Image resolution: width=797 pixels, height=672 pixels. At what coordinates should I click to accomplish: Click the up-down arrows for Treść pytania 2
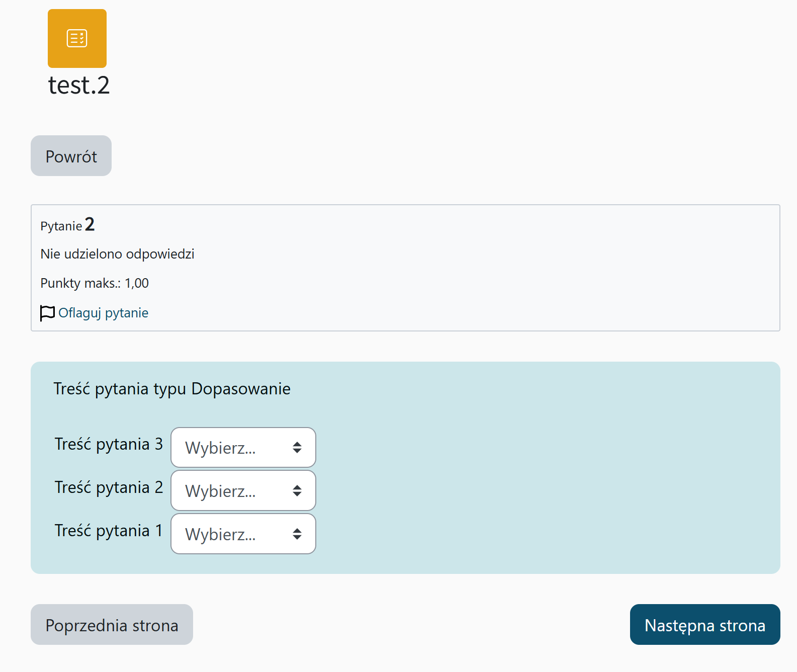tap(297, 490)
